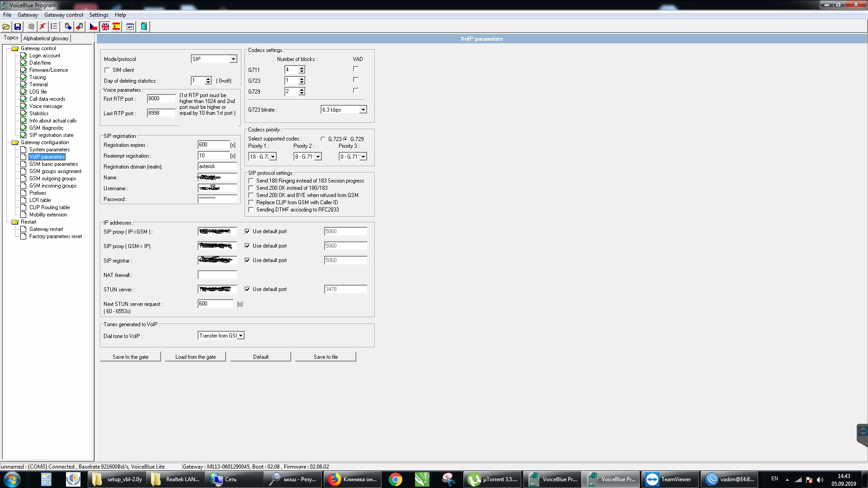This screenshot has height=488, width=868.
Task: Enable VAD for G711
Action: (x=356, y=69)
